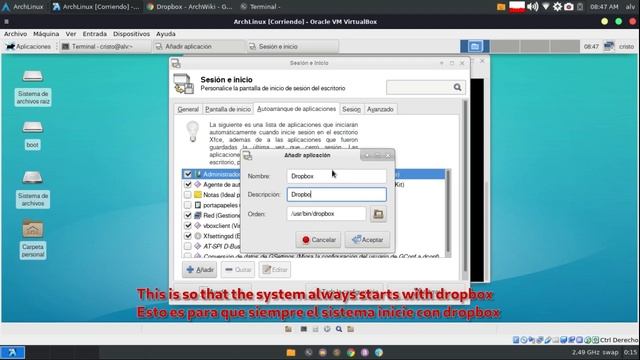640x360 pixels.
Task: Enable the Notas autostart checkbox
Action: [188, 195]
